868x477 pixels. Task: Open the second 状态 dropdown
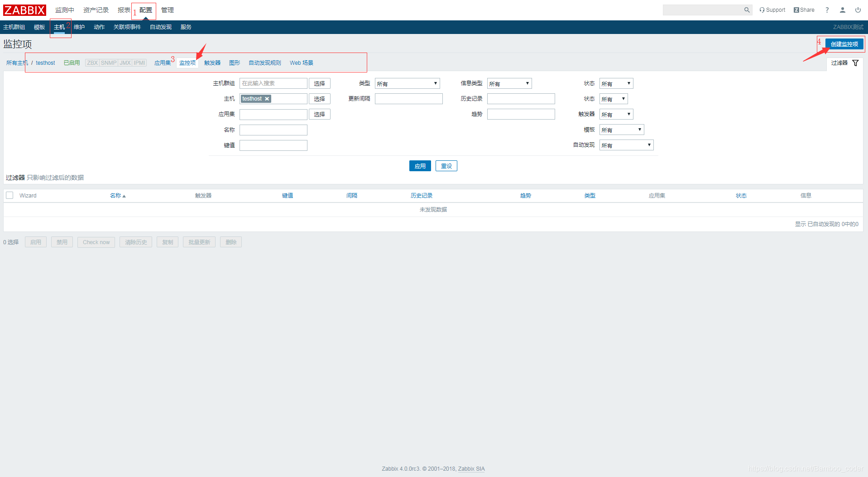[614, 99]
